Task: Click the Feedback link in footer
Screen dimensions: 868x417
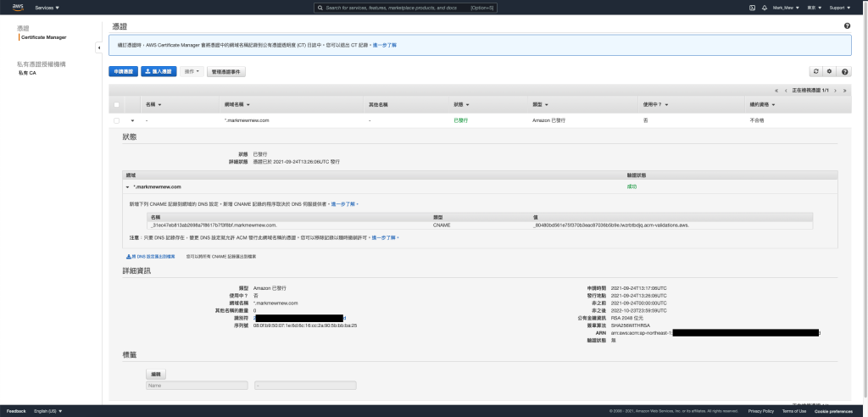Action: click(16, 411)
